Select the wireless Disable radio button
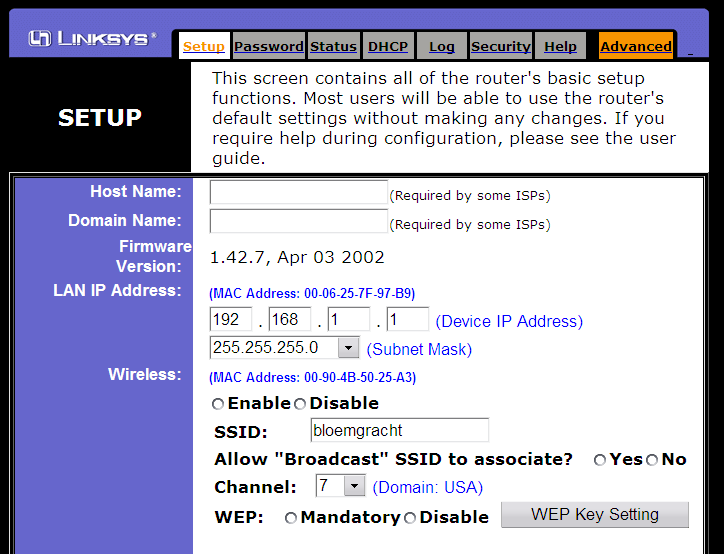 (300, 404)
